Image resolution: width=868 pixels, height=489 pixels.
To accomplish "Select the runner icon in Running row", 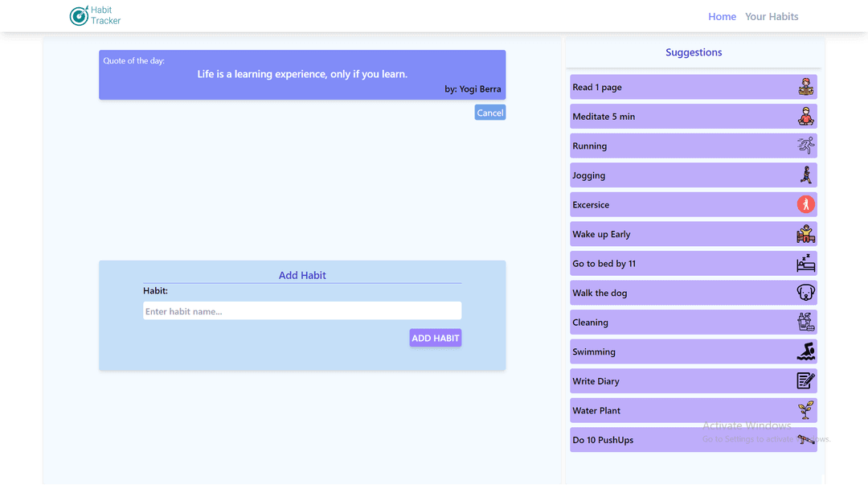I will pos(805,146).
